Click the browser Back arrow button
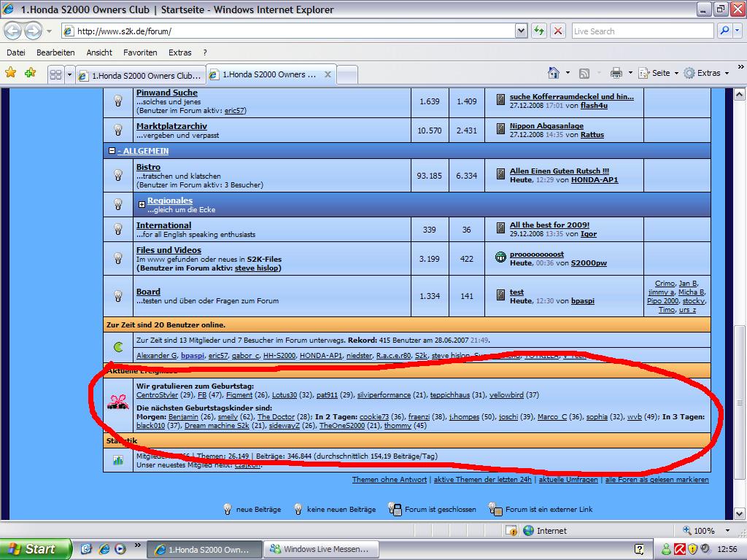Viewport: 747px width, 560px height. (13, 31)
